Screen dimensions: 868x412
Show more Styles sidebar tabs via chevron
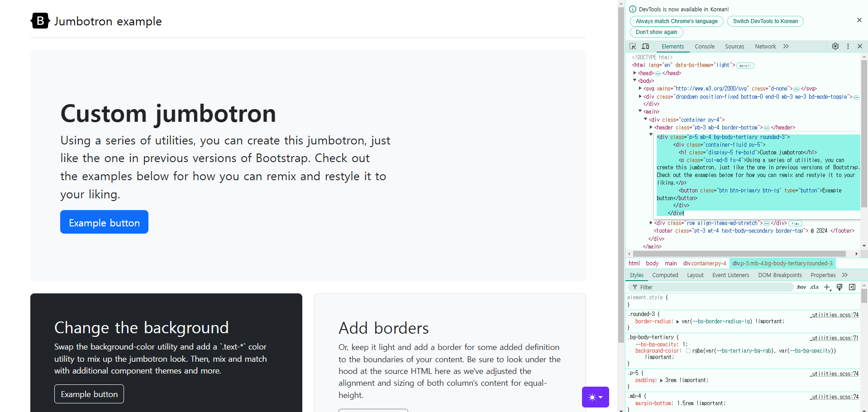click(845, 275)
